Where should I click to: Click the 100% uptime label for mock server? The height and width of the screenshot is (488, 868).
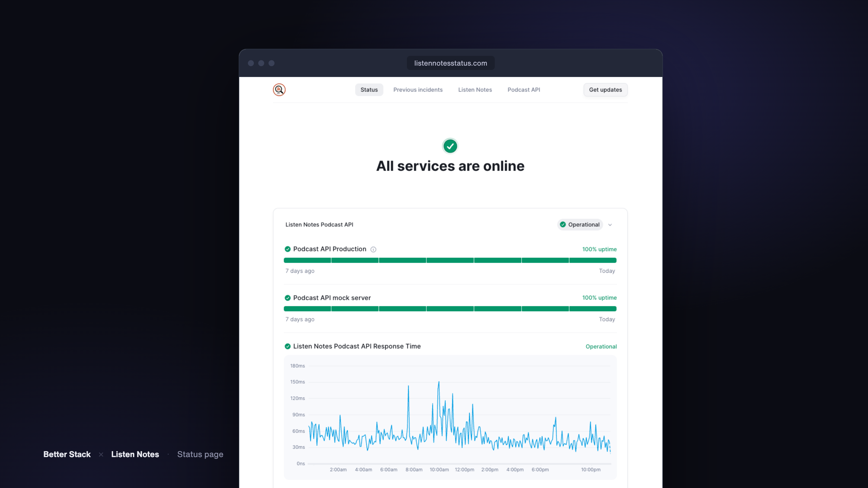click(x=599, y=298)
